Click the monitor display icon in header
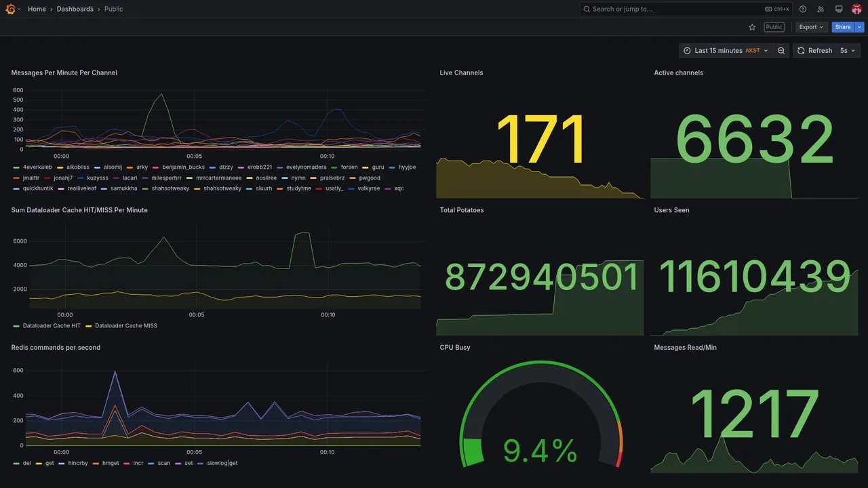Screen dimensions: 868x488 point(839,9)
